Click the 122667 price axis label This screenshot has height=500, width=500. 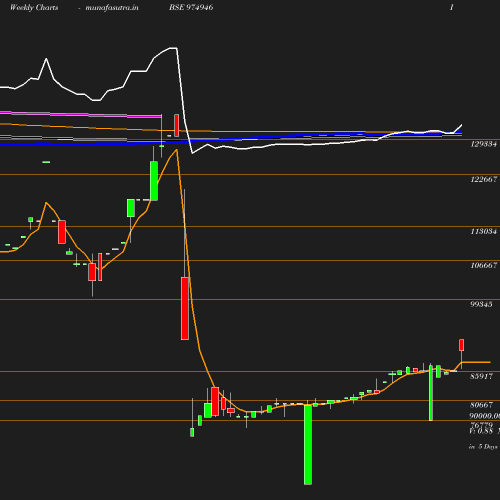484,179
